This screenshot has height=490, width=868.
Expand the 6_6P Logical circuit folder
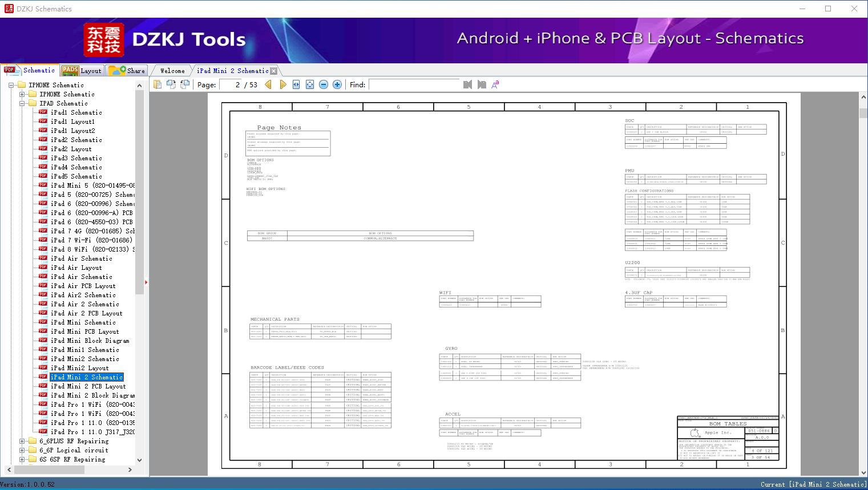[x=22, y=450]
